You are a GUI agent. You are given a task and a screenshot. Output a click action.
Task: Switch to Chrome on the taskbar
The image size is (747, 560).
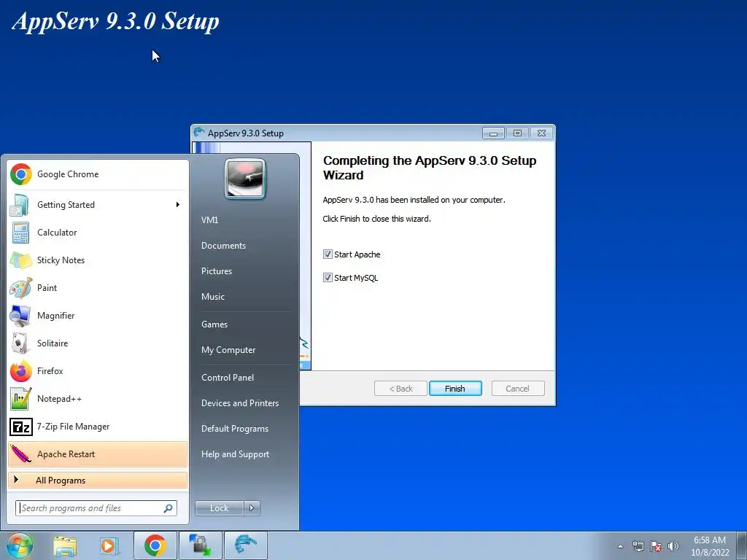pos(155,545)
